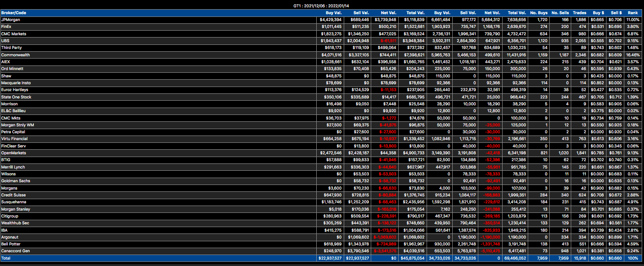Click the Trades column header
Viewport: 644px width, 266px height.
tap(579, 13)
